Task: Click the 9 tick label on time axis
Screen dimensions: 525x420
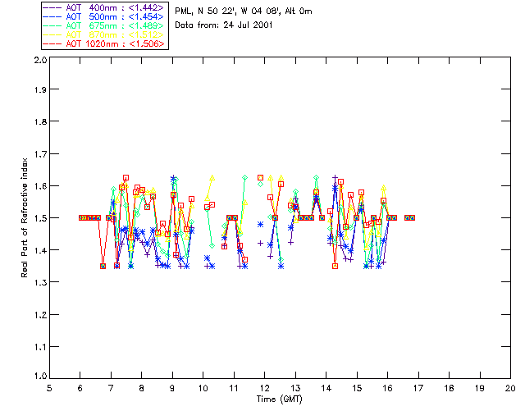Action: tap(172, 387)
